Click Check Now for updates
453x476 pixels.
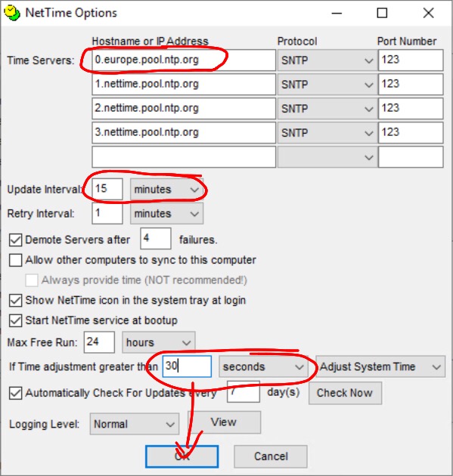345,393
